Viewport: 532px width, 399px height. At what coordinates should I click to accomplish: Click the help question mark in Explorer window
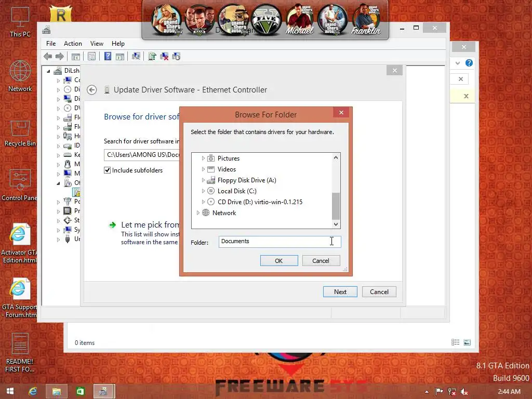(x=469, y=63)
